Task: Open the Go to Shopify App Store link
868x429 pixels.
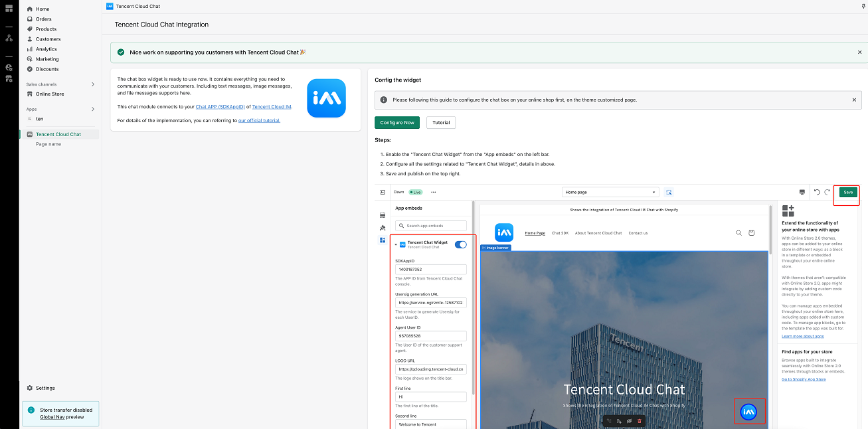Action: (804, 379)
